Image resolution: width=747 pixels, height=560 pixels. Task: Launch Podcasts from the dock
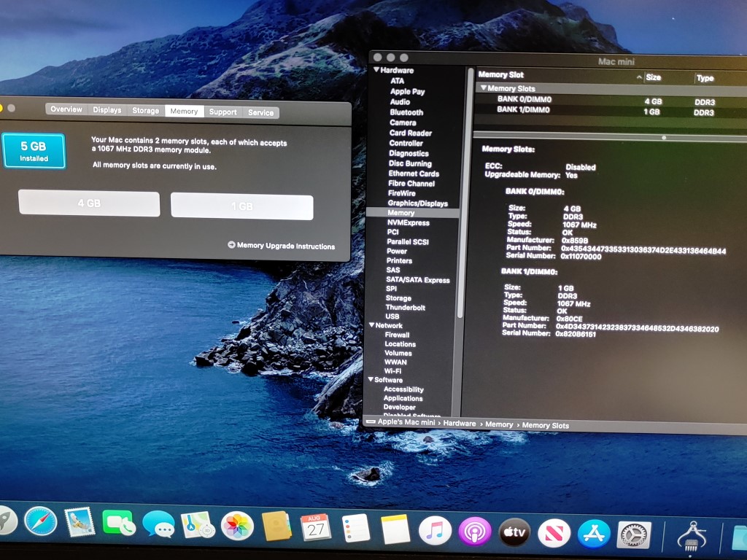pos(474,532)
